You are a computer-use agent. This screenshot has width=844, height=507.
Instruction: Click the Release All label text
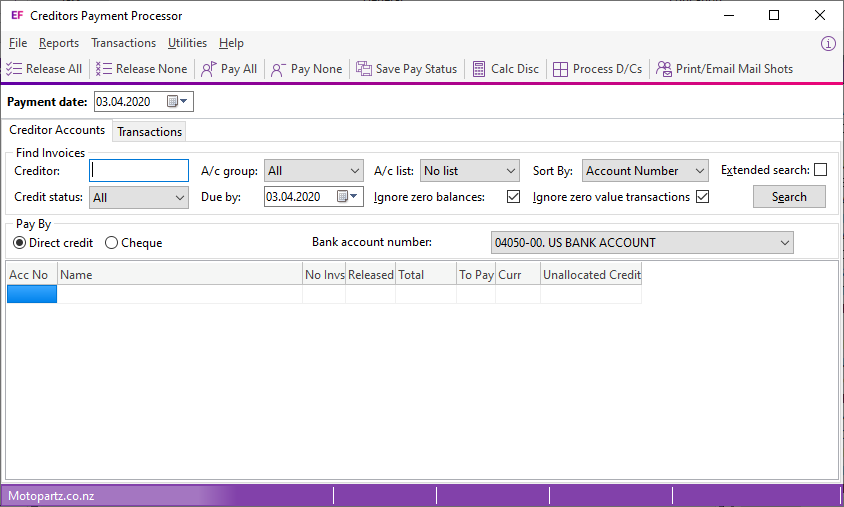coord(54,69)
